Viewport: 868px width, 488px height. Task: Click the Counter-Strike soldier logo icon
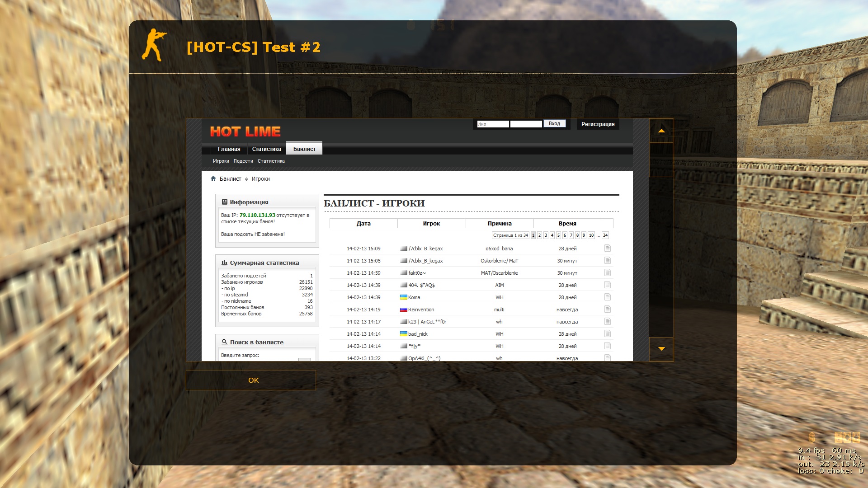pyautogui.click(x=154, y=45)
